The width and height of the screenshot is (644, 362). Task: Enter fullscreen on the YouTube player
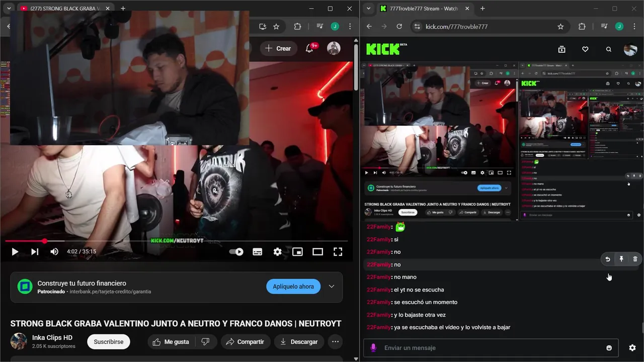tap(338, 252)
